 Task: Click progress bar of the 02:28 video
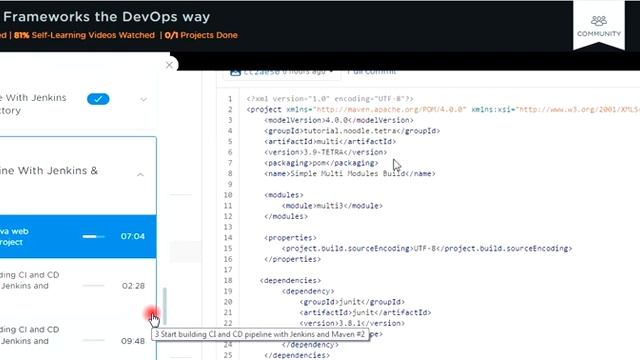click(x=93, y=286)
